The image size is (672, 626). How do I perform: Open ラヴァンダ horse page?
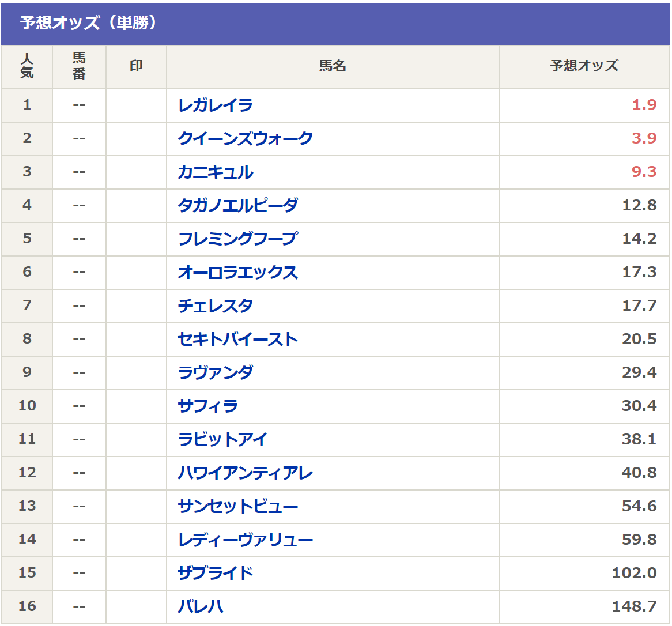coord(215,373)
